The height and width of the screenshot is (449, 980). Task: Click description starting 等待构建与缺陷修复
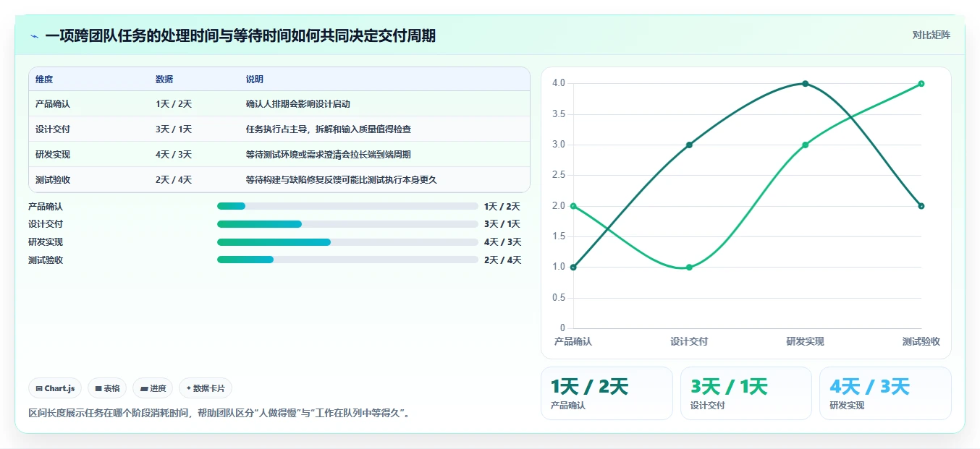(342, 180)
